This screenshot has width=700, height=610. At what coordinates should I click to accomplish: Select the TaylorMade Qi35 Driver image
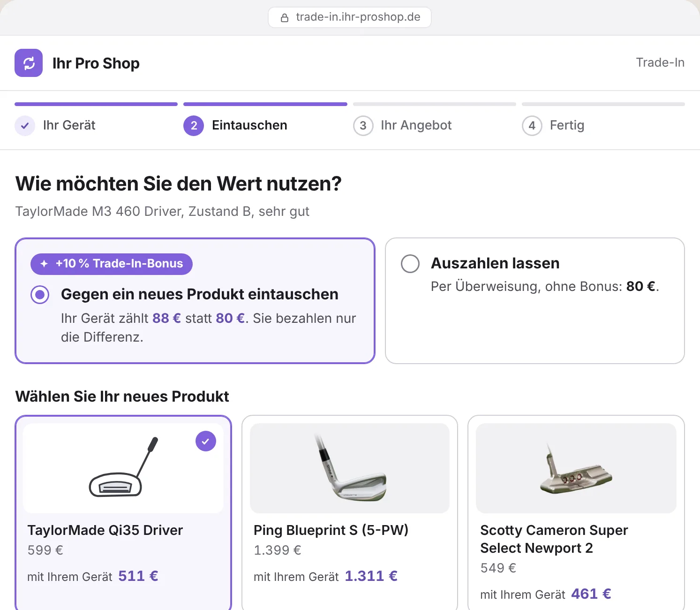pyautogui.click(x=123, y=468)
